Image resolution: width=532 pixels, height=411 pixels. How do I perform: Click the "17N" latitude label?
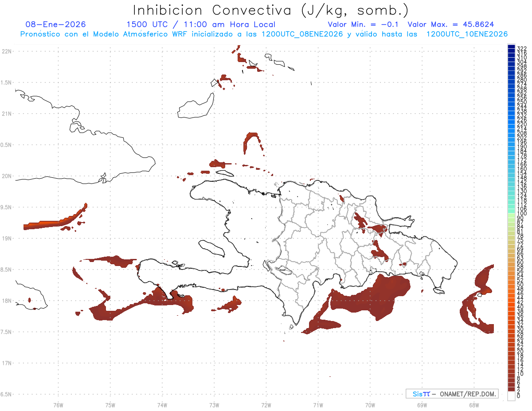pyautogui.click(x=7, y=364)
